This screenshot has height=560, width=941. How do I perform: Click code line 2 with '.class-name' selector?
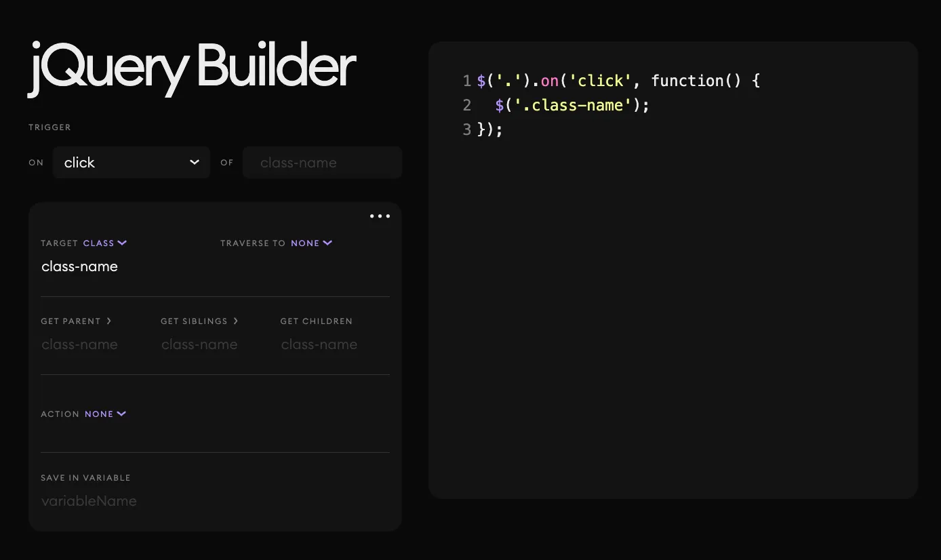(x=572, y=105)
